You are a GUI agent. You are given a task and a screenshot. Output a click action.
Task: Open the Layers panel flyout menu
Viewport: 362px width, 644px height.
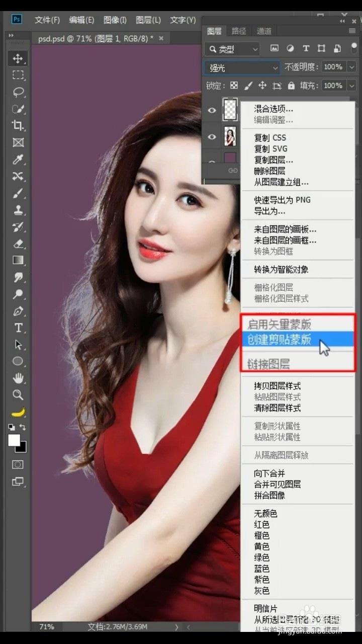click(352, 31)
